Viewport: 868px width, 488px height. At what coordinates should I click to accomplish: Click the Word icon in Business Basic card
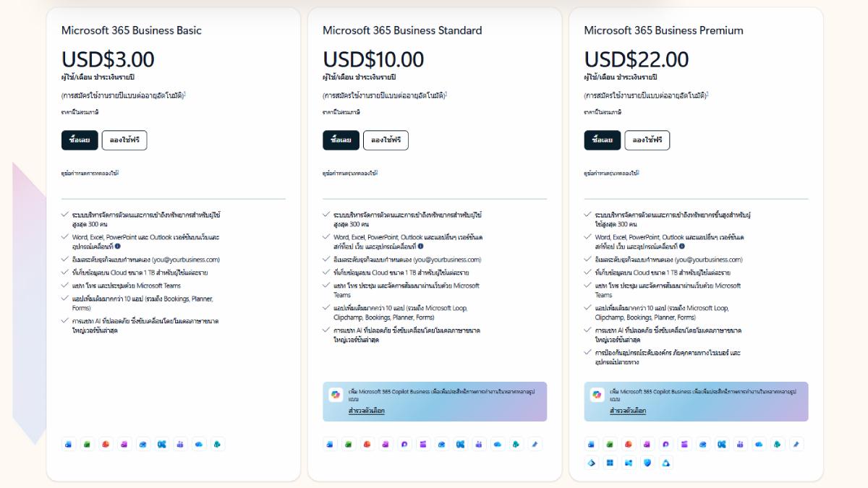(x=69, y=444)
